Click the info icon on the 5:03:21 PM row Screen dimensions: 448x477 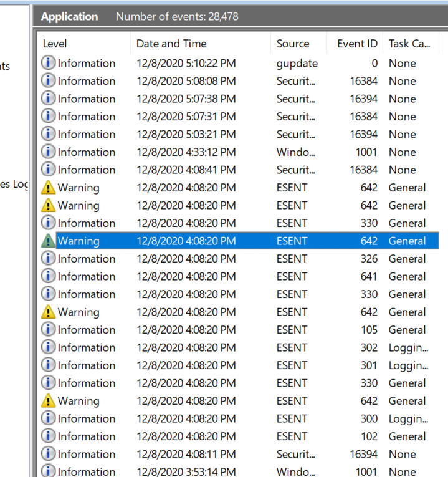pyautogui.click(x=48, y=134)
